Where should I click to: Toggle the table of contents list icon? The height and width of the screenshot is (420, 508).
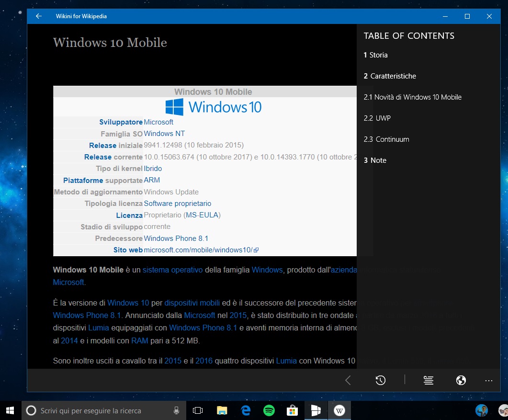coord(429,380)
